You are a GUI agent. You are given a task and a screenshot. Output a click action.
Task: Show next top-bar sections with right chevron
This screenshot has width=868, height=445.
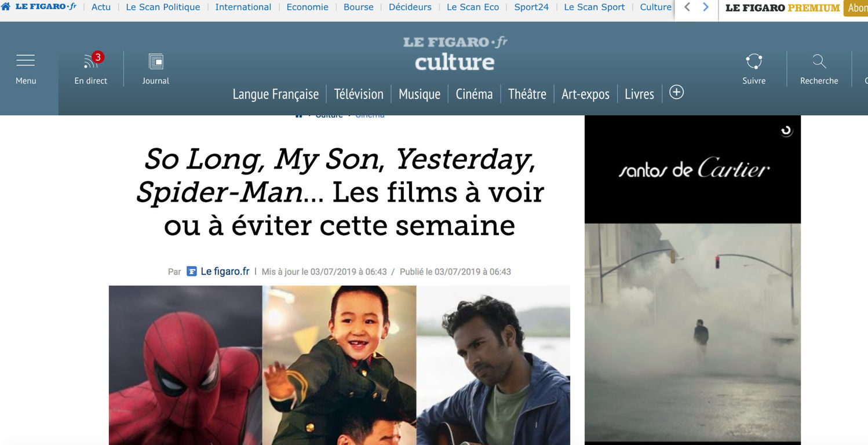click(x=705, y=7)
